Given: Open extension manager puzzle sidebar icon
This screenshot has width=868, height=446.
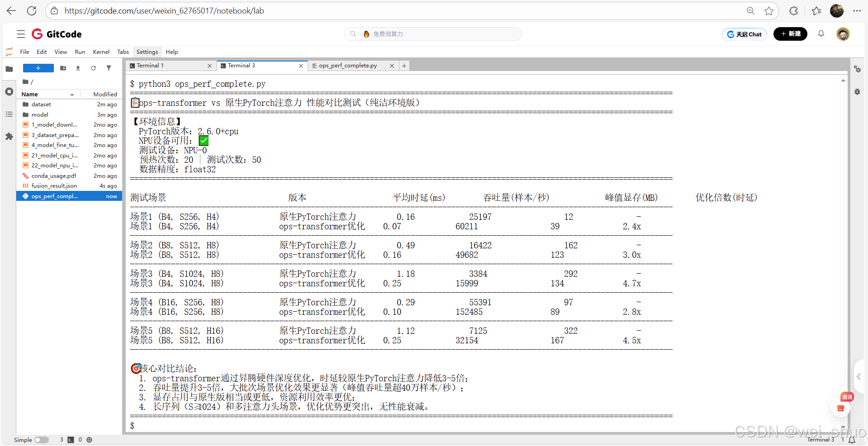Looking at the screenshot, I should coord(9,136).
